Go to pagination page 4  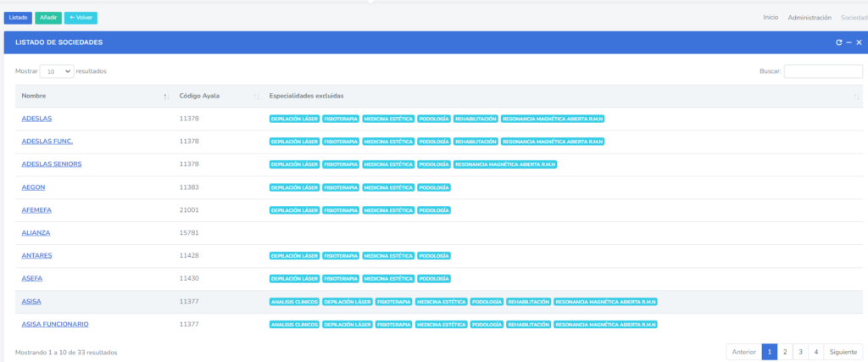816,352
